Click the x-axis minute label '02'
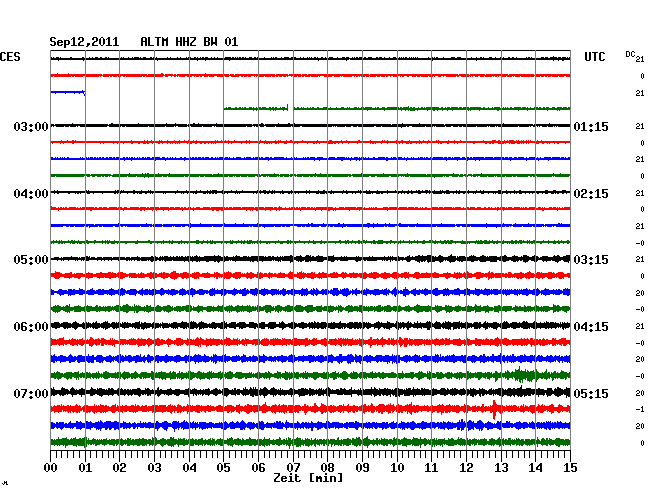650x494 pixels. tap(119, 467)
